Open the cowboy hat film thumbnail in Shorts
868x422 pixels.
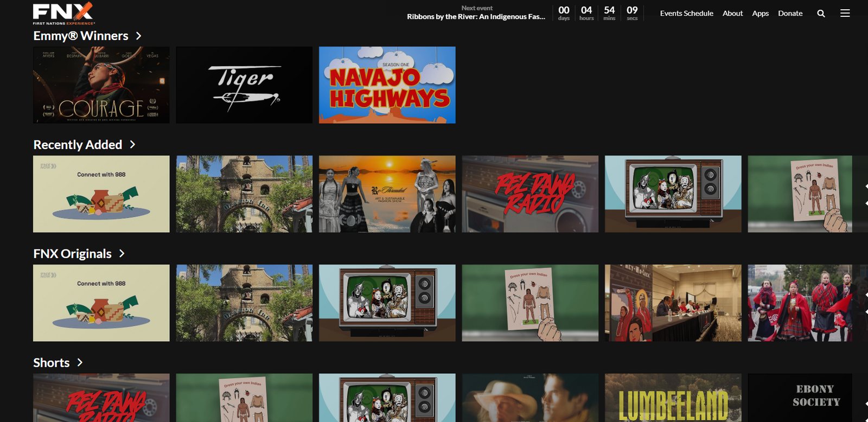click(530, 398)
